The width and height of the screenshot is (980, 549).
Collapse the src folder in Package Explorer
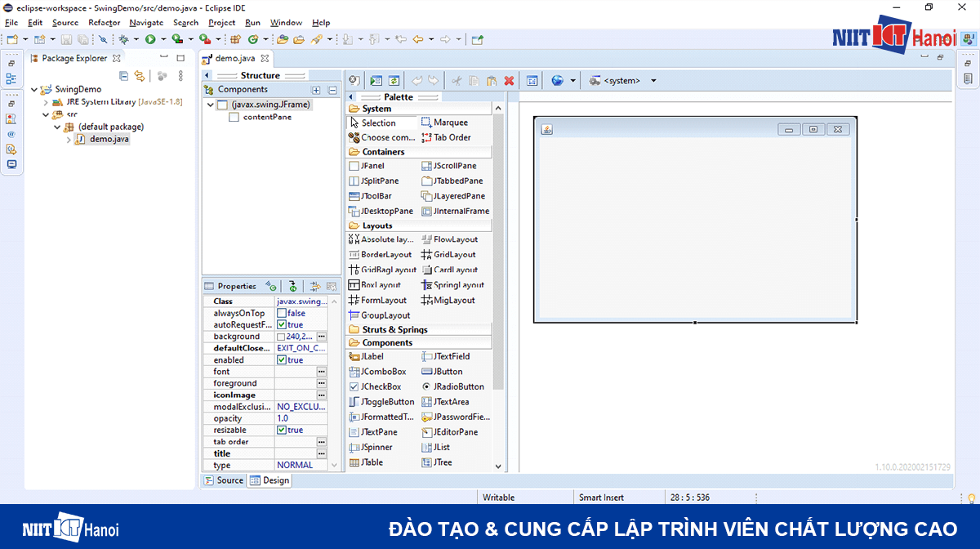click(46, 114)
